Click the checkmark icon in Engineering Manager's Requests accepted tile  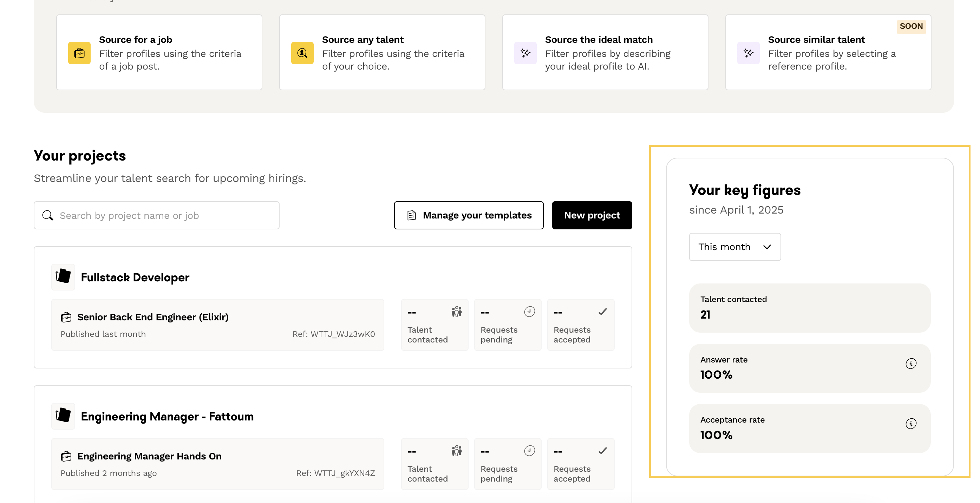(x=602, y=451)
